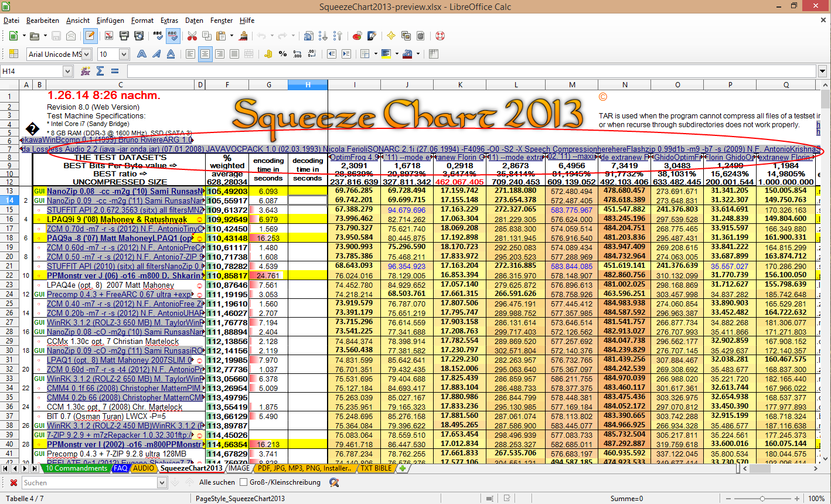Expand the Name Box dropdown

point(67,71)
